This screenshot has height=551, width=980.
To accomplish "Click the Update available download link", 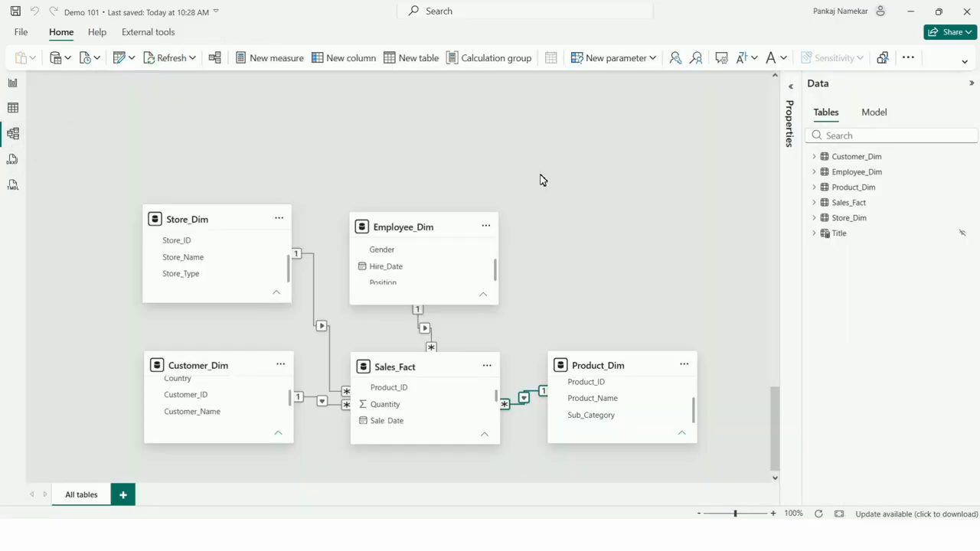I will click(916, 514).
